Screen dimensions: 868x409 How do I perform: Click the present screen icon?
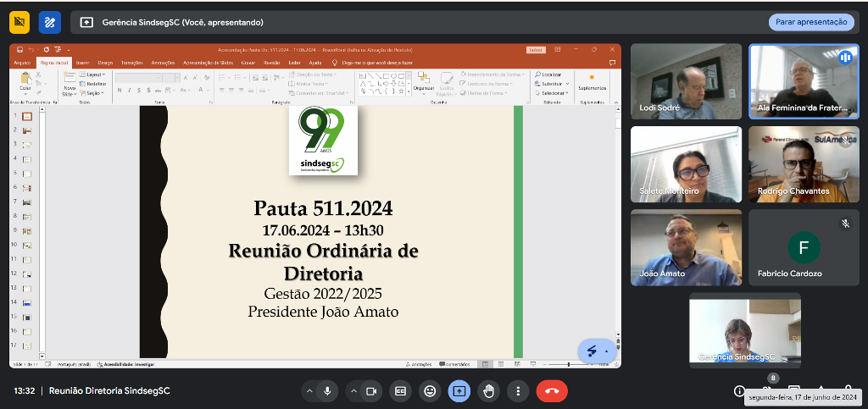459,391
